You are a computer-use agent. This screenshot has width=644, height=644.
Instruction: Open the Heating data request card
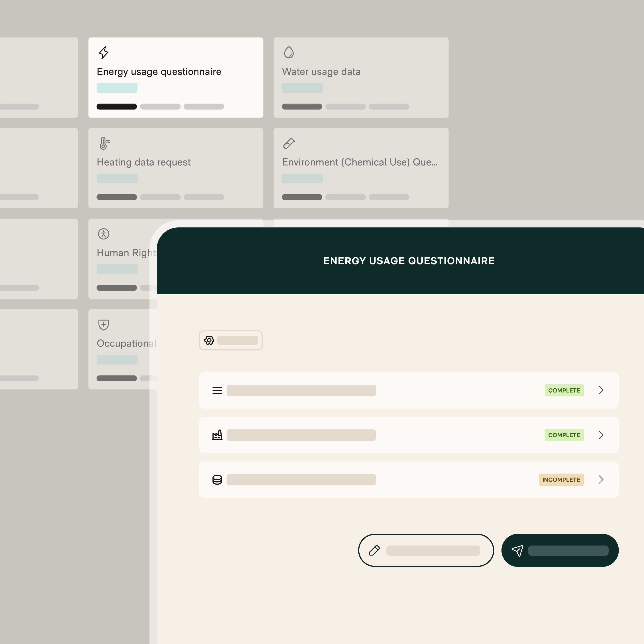(x=176, y=168)
